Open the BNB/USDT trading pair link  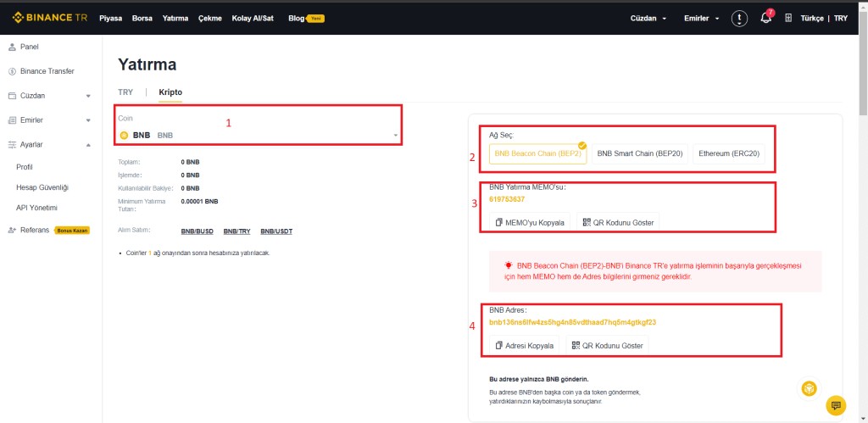276,231
